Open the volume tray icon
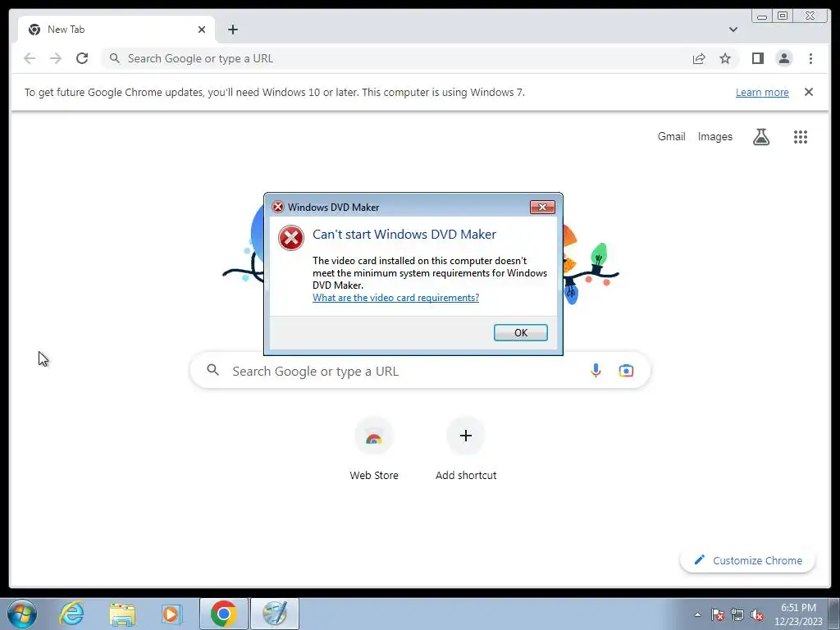840x630 pixels. (757, 615)
